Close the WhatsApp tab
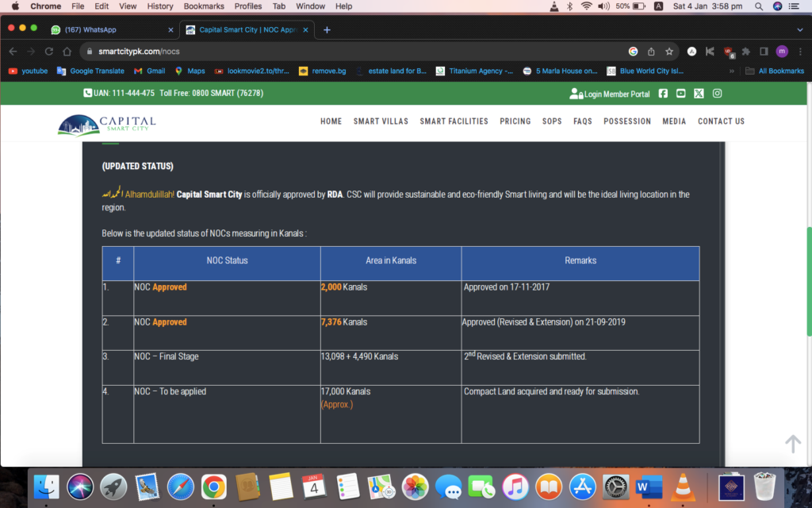Screen dimensions: 812x508 [x=170, y=30]
